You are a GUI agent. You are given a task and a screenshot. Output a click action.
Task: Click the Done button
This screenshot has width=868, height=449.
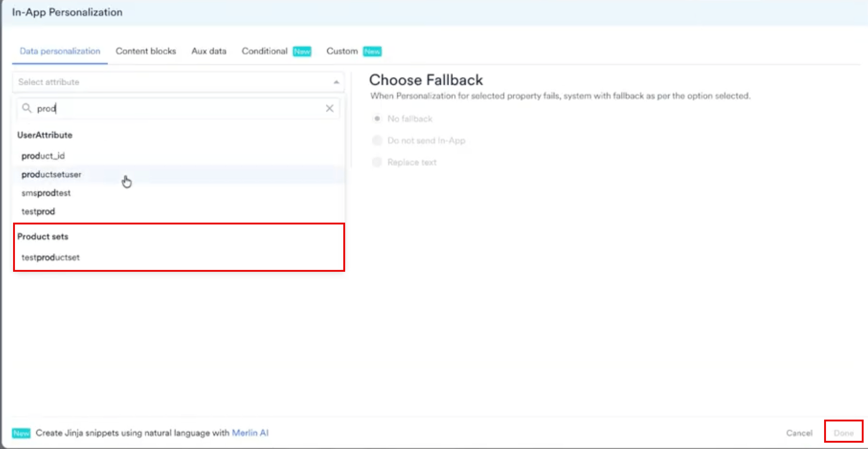tap(843, 433)
